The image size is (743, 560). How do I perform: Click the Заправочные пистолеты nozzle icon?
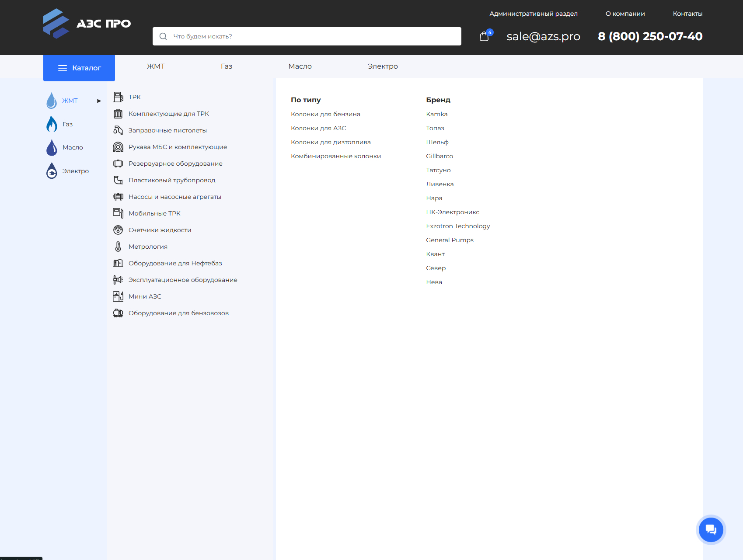[118, 130]
